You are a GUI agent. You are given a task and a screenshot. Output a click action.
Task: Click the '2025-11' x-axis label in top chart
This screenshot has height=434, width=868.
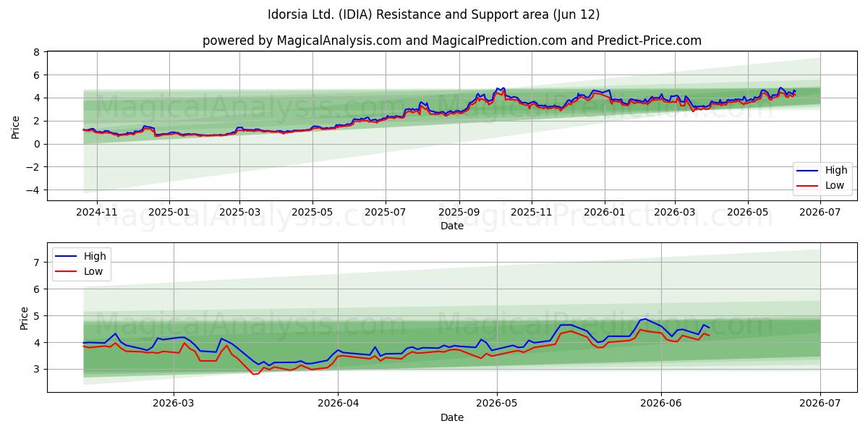pyautogui.click(x=532, y=213)
